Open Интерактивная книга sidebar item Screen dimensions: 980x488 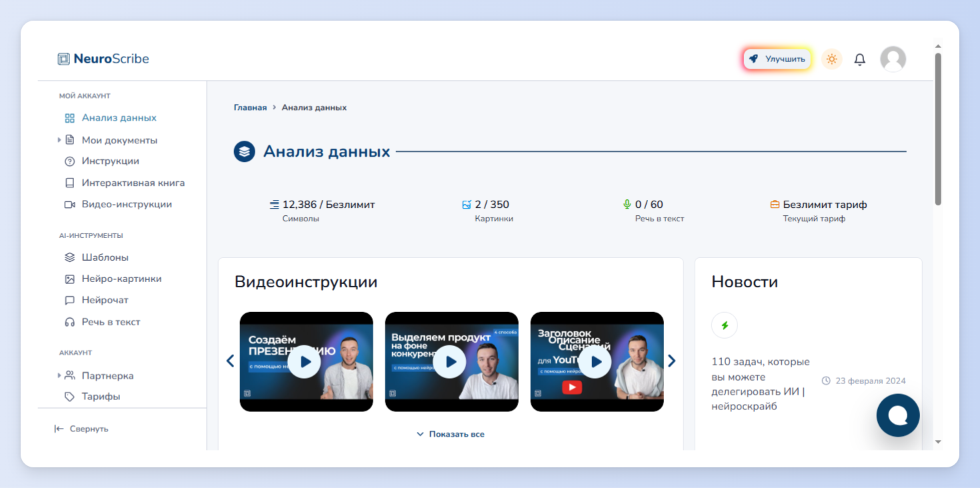[x=133, y=183]
